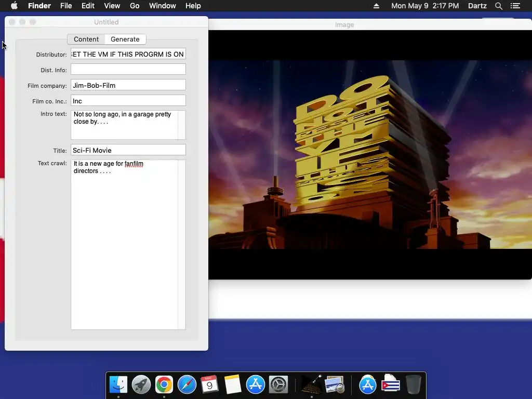532x399 pixels.
Task: Click the Title field showing Sci-Fi Movie
Action: 128,150
